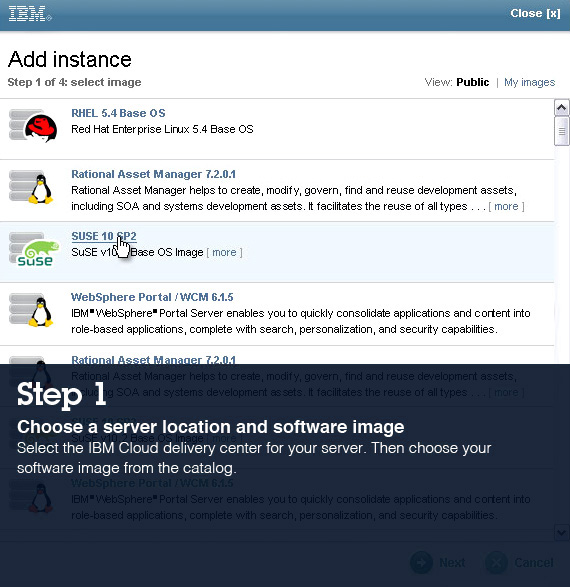
Task: Click the Cancel button
Action: pyautogui.click(x=519, y=562)
